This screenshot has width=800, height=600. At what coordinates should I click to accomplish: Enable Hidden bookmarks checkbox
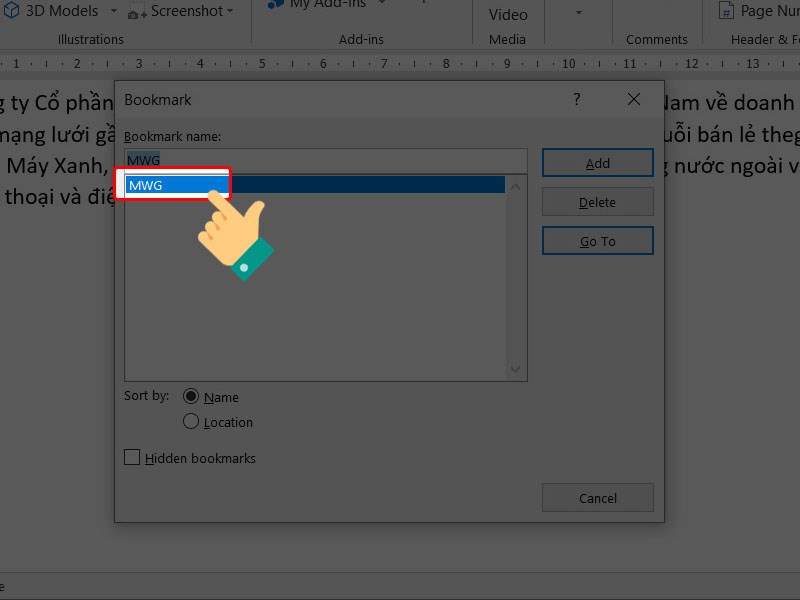click(132, 457)
